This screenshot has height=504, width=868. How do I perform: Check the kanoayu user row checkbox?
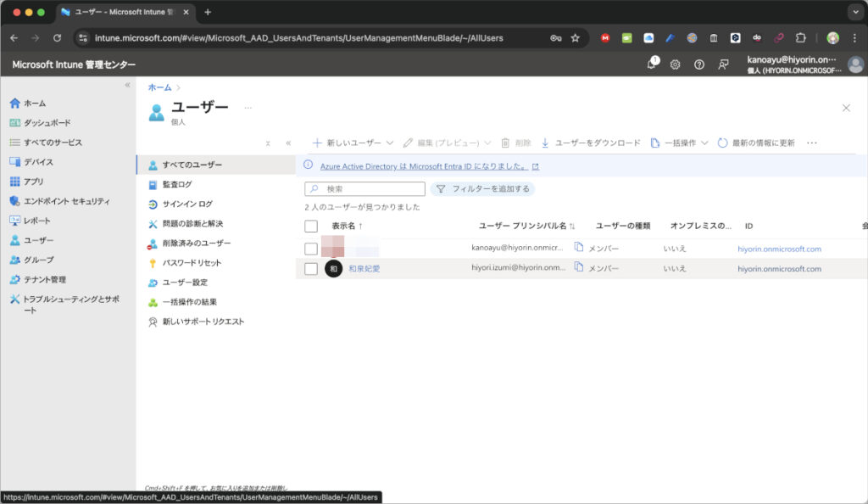click(311, 249)
